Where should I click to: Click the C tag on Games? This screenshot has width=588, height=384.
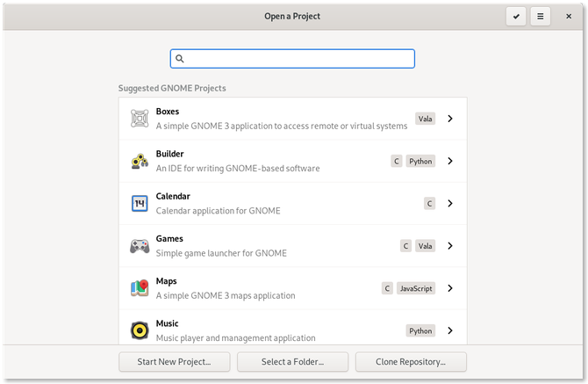[x=405, y=246]
